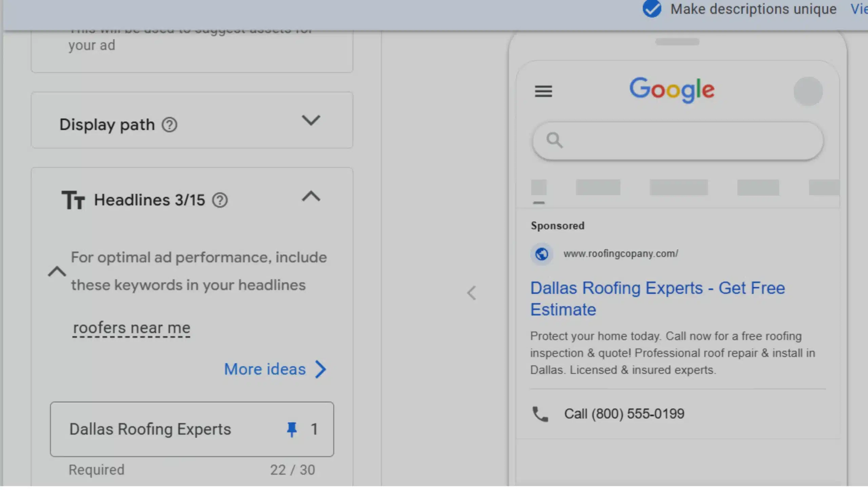868x490 pixels.
Task: Click the pin icon on Dallas Roofing Experts headline
Action: pos(292,429)
